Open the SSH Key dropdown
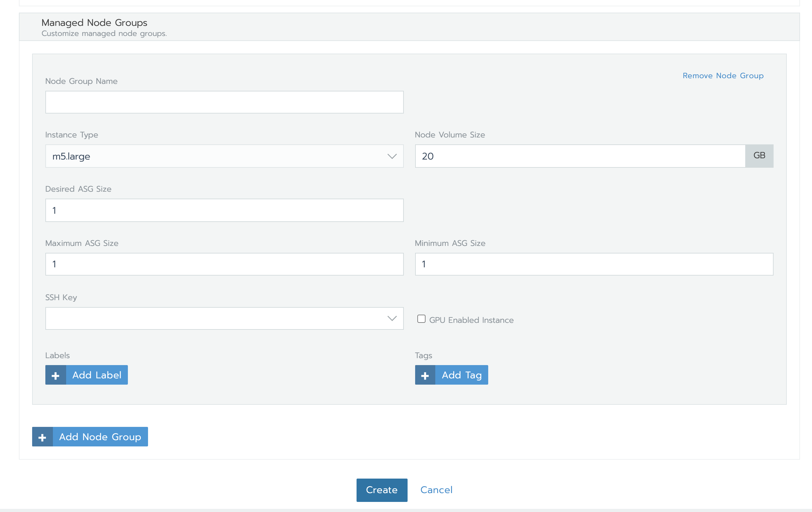This screenshot has height=512, width=812. tap(224, 318)
